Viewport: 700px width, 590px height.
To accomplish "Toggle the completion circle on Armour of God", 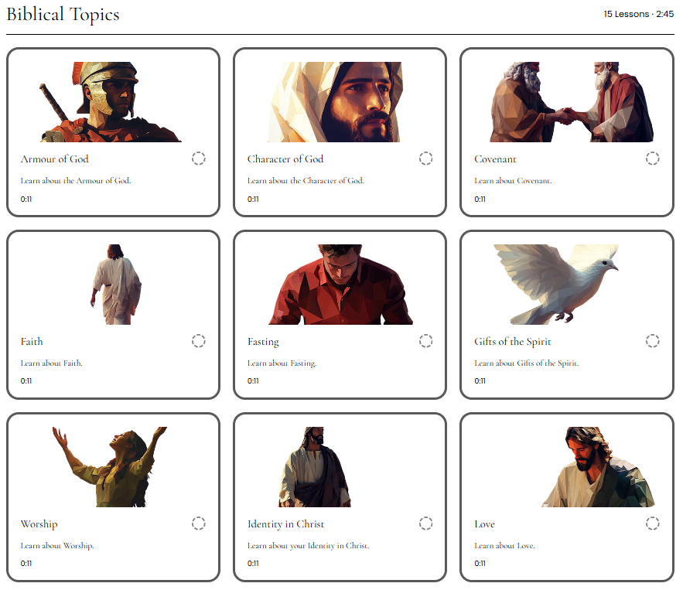I will pyautogui.click(x=200, y=159).
